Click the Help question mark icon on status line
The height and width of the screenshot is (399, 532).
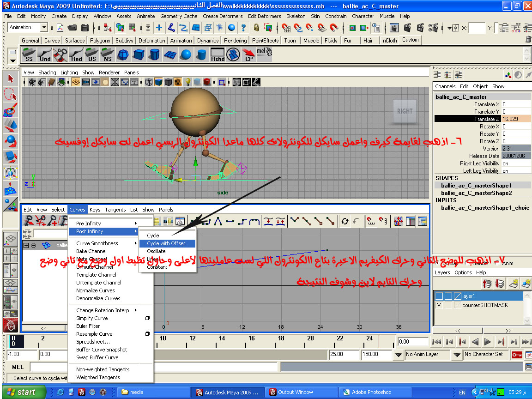243,28
